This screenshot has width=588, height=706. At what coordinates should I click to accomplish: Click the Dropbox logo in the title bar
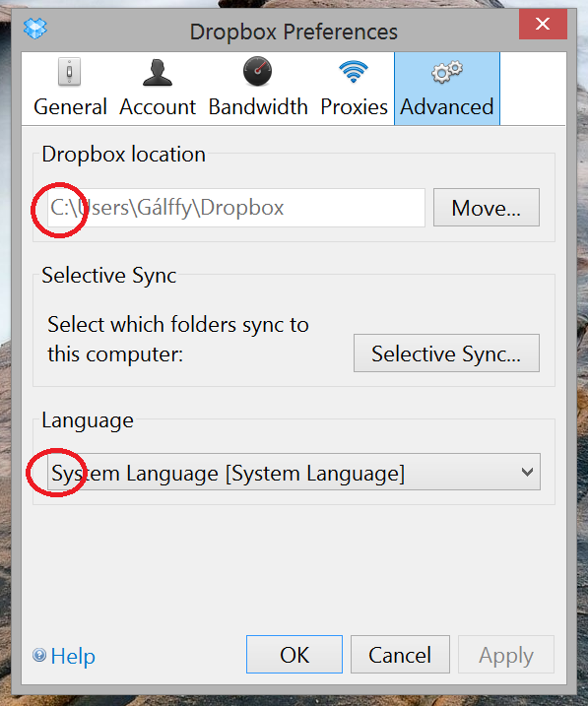(35, 29)
